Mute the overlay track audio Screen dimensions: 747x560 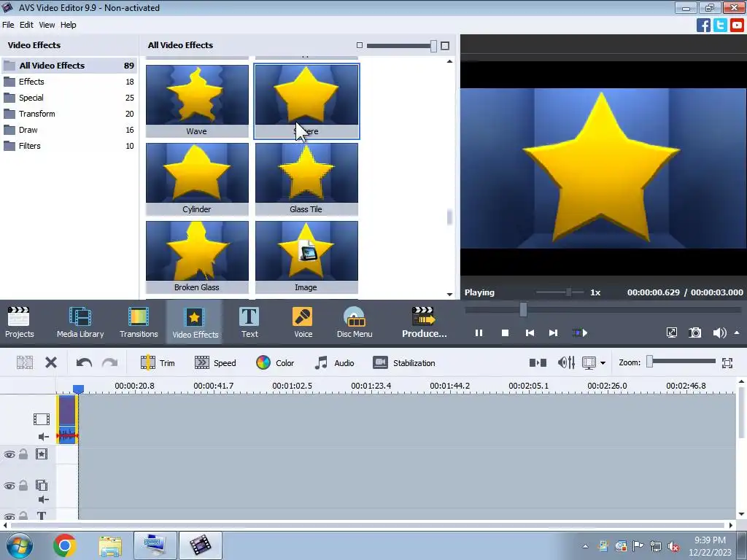(x=43, y=499)
